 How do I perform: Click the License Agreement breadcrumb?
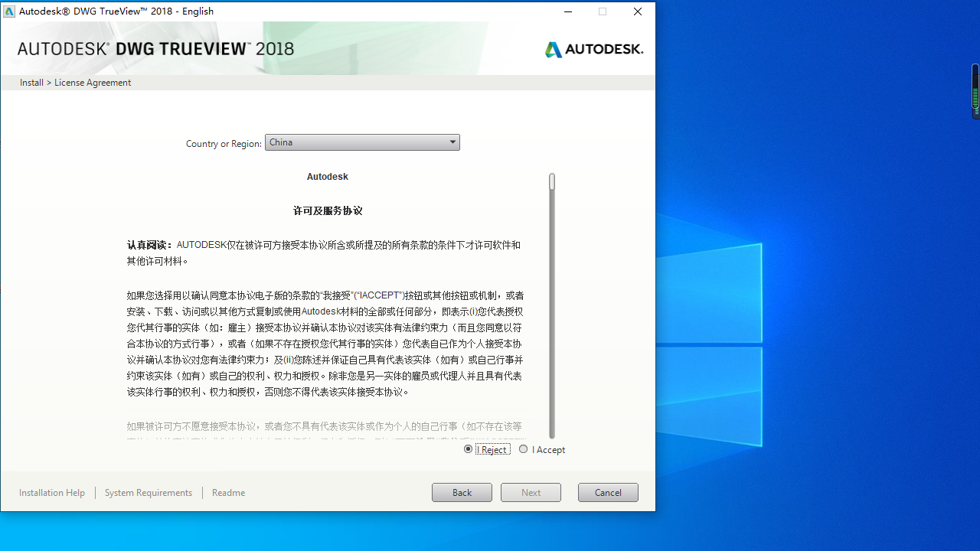pos(92,82)
